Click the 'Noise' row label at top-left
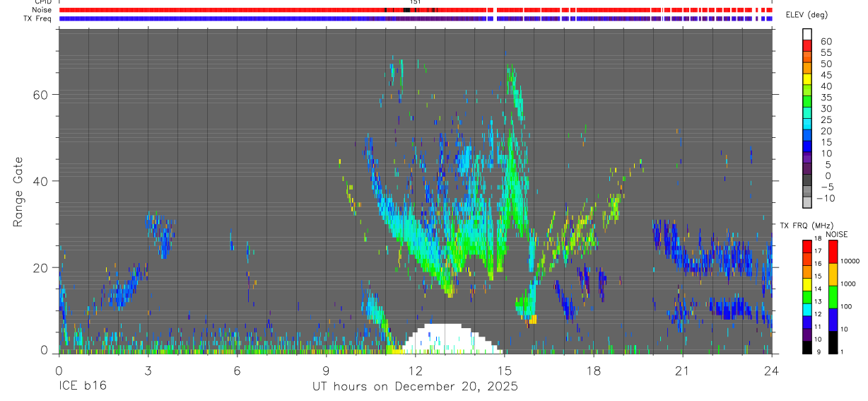The image size is (868, 401). (42, 10)
